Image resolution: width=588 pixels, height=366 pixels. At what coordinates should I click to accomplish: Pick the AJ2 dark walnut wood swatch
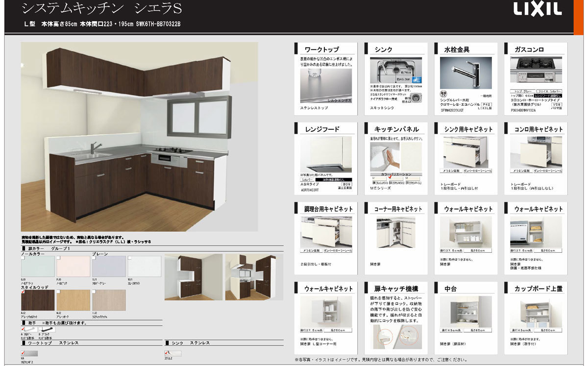(38, 300)
